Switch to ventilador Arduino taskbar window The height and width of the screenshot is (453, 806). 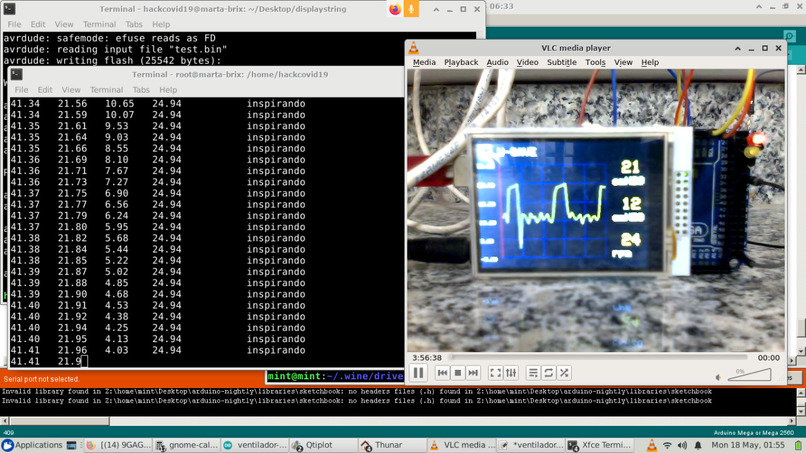tap(255, 445)
